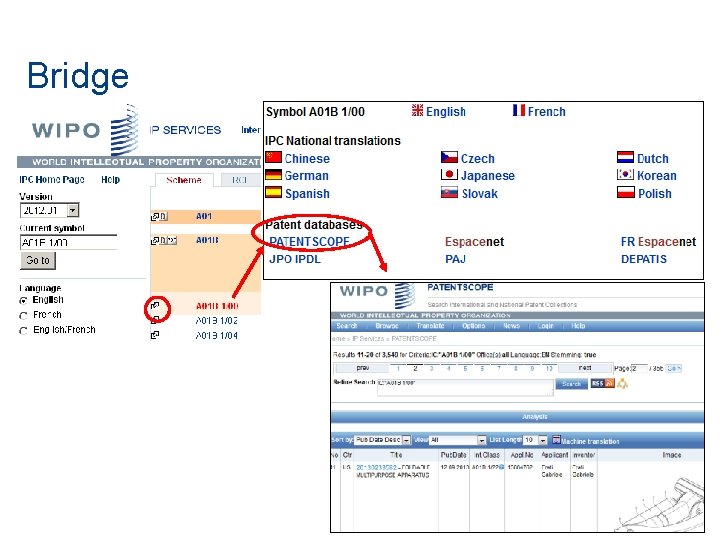Click the Spanish flag icon
The width and height of the screenshot is (720, 540).
274,192
